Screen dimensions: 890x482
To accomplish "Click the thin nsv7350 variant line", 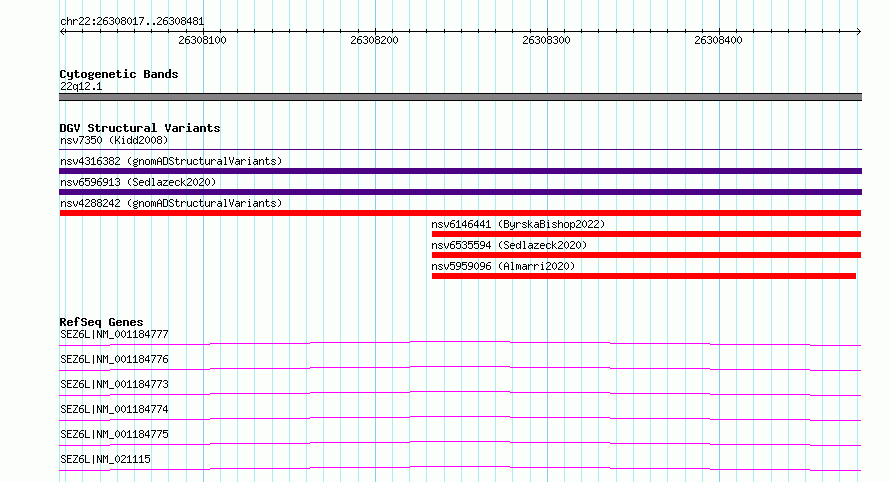I will pyautogui.click(x=460, y=150).
